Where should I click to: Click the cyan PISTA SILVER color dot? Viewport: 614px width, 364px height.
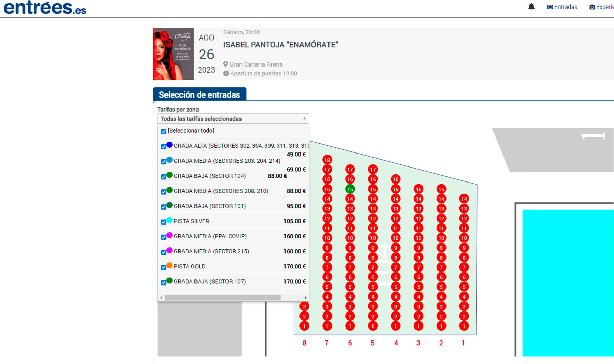click(170, 220)
